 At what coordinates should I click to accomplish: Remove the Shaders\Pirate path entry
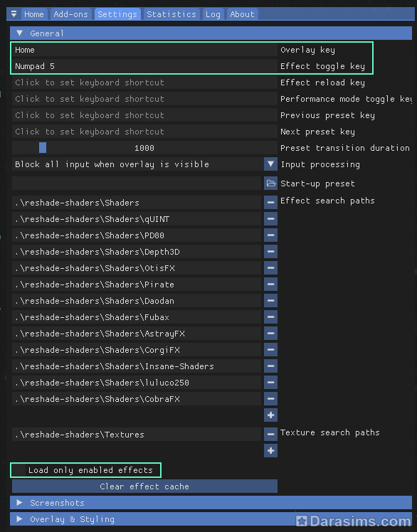(x=270, y=284)
